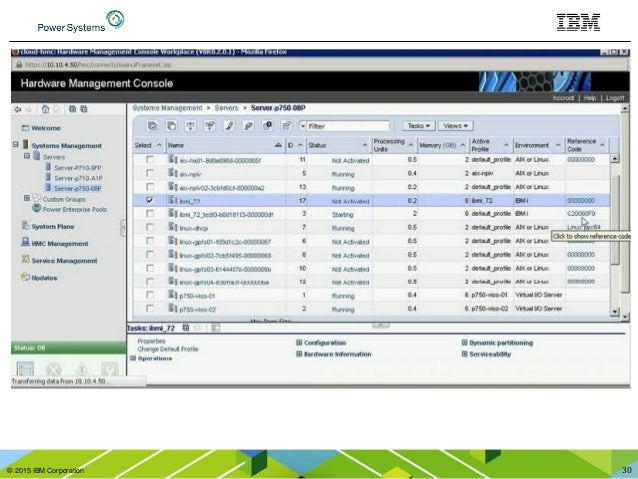Click the fourth toolbar icon with branching symbol
Image resolution: width=638 pixels, height=479 pixels.
pos(210,126)
